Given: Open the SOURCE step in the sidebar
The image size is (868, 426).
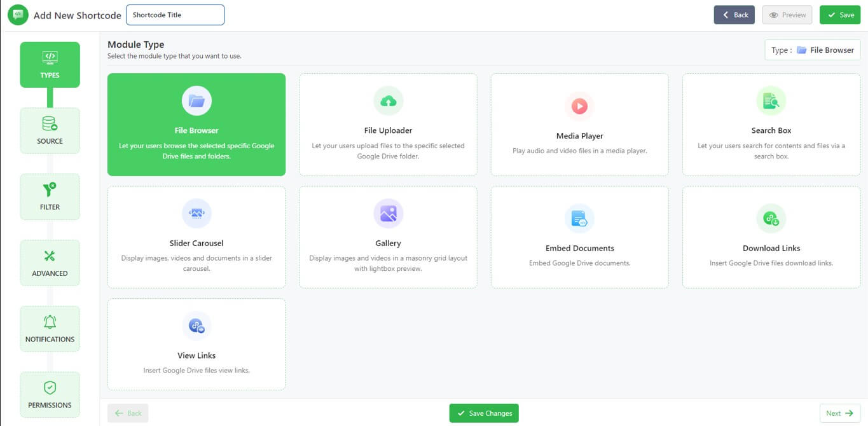Looking at the screenshot, I should 50,130.
